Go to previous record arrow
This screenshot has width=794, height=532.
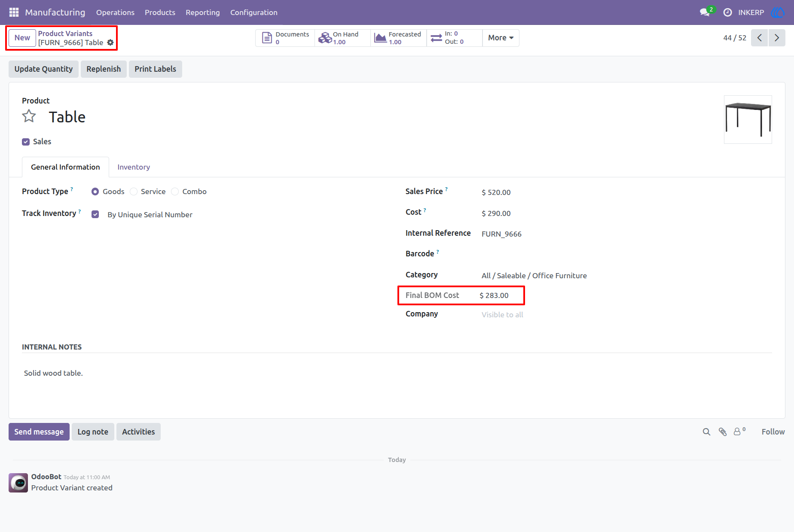tap(759, 38)
